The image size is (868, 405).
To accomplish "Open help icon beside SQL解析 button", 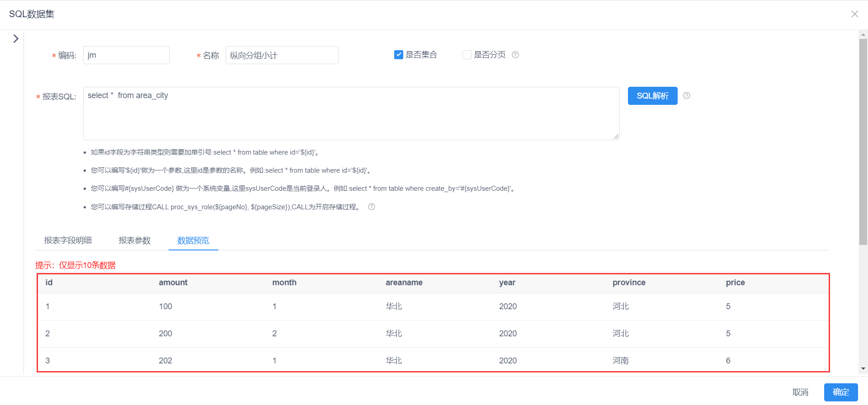I will (x=687, y=95).
